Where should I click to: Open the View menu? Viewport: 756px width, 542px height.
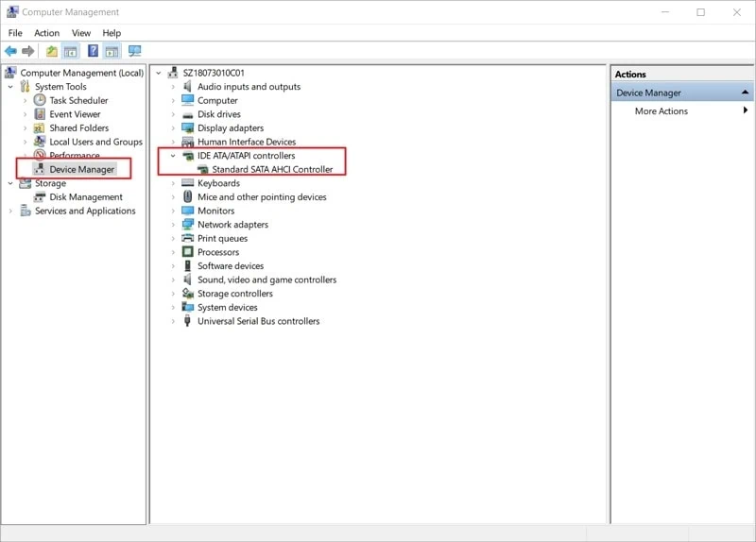tap(81, 33)
